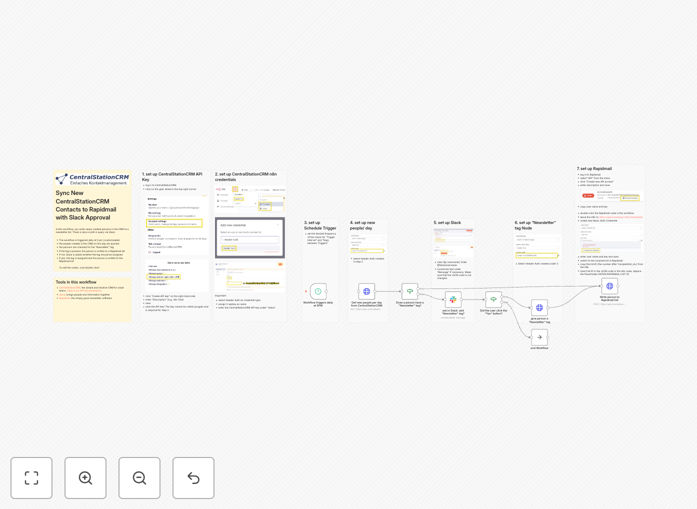Zoom out of the workflow canvas

[x=139, y=478]
